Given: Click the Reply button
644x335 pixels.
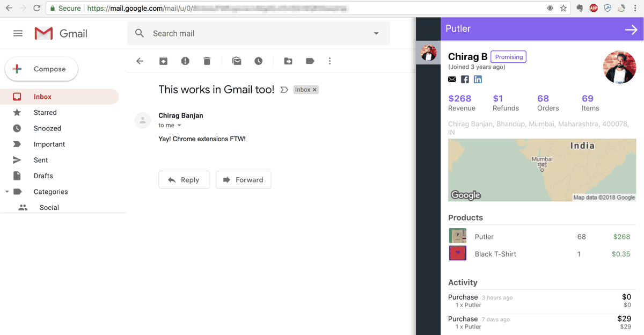Looking at the screenshot, I should pyautogui.click(x=184, y=180).
